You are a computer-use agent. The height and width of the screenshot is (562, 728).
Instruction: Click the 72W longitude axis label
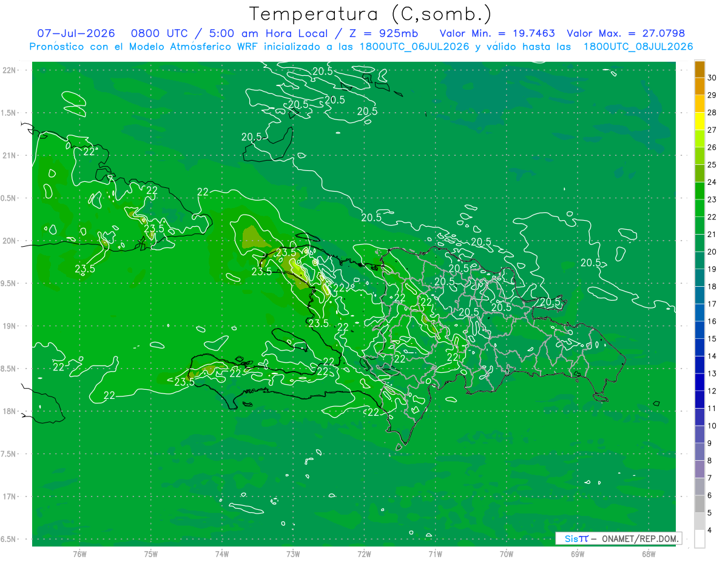tap(364, 554)
